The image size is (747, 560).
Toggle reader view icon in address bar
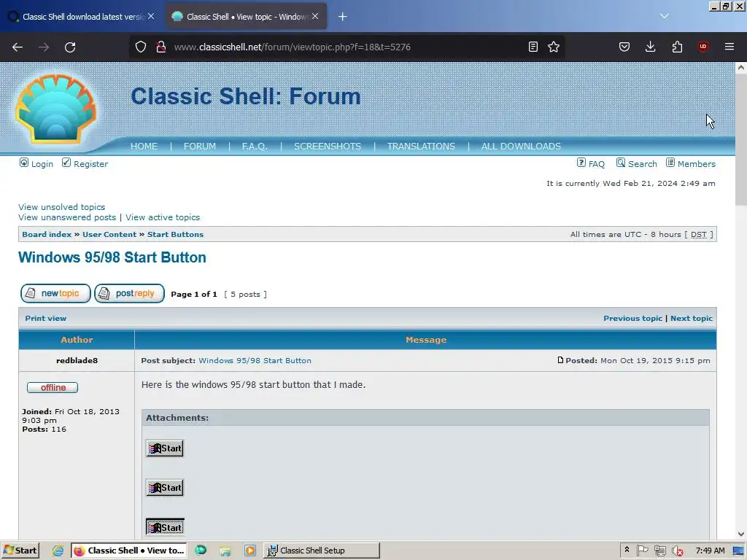pyautogui.click(x=533, y=47)
